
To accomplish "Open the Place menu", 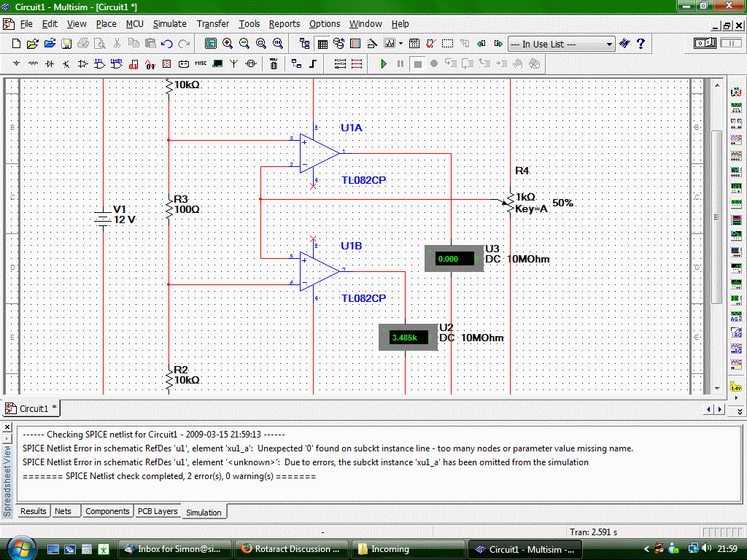I will 107,24.
